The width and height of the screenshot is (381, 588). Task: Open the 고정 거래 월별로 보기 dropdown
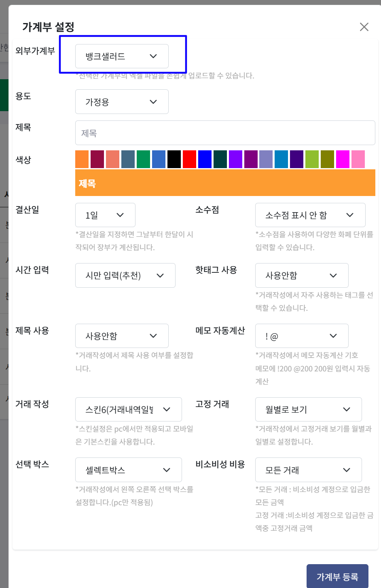point(308,409)
